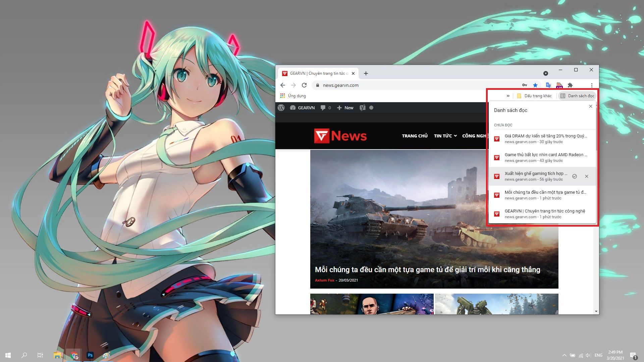Open 'Game thủ bất lực nhìn card AMD' entry
This screenshot has width=644, height=362.
[x=542, y=158]
